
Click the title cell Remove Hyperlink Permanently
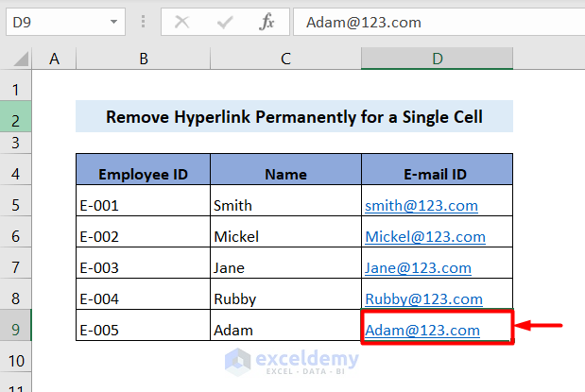click(294, 116)
